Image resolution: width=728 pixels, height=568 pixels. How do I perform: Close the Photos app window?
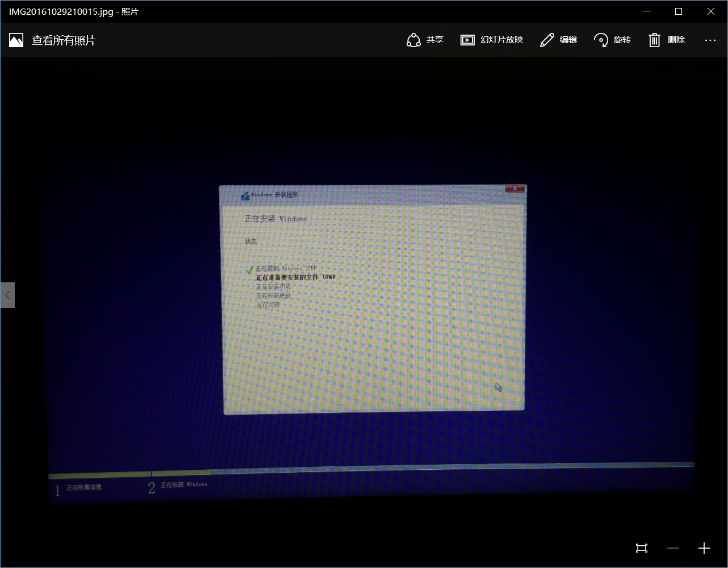711,11
